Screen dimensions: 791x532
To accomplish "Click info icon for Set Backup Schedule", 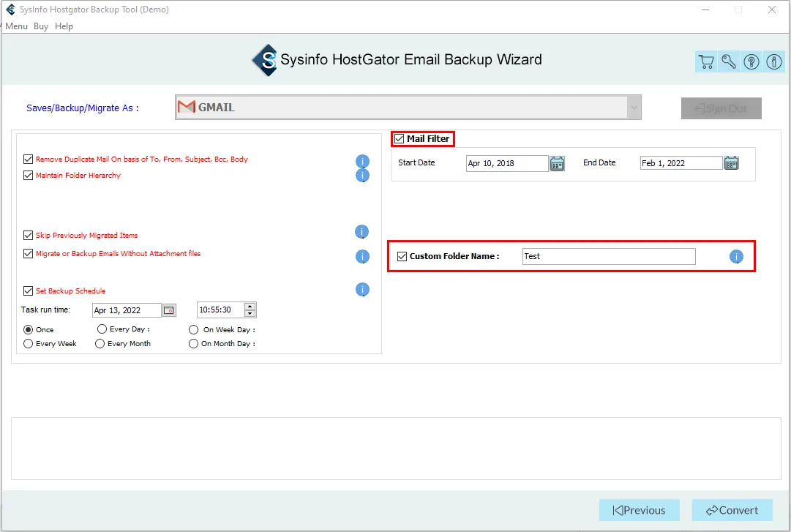I will coord(362,290).
